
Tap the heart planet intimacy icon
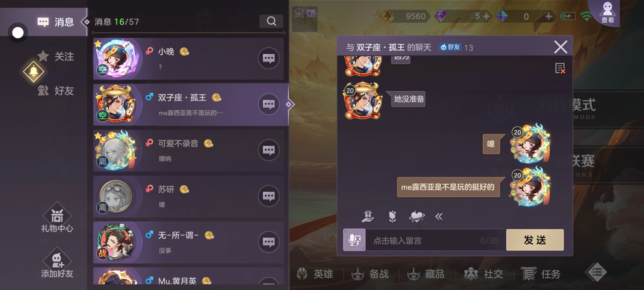pos(416,216)
